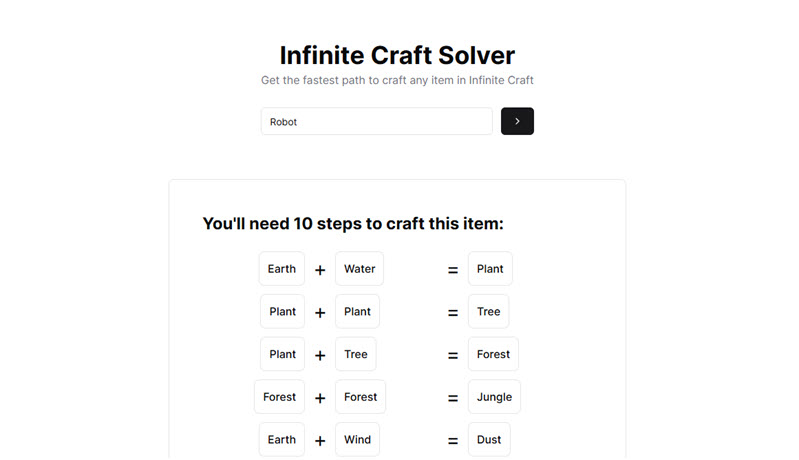Click first Plant chip in Tree row
This screenshot has width=799, height=460.
[282, 312]
